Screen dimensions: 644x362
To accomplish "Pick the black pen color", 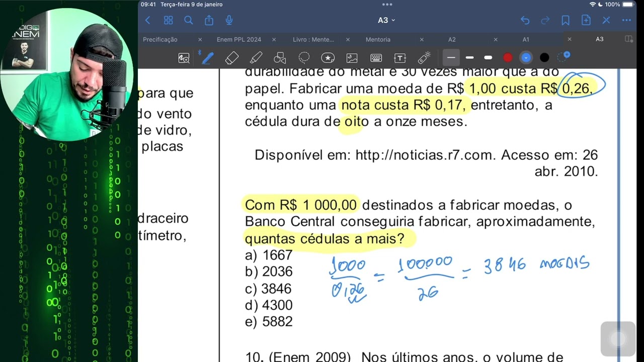I will [x=544, y=58].
